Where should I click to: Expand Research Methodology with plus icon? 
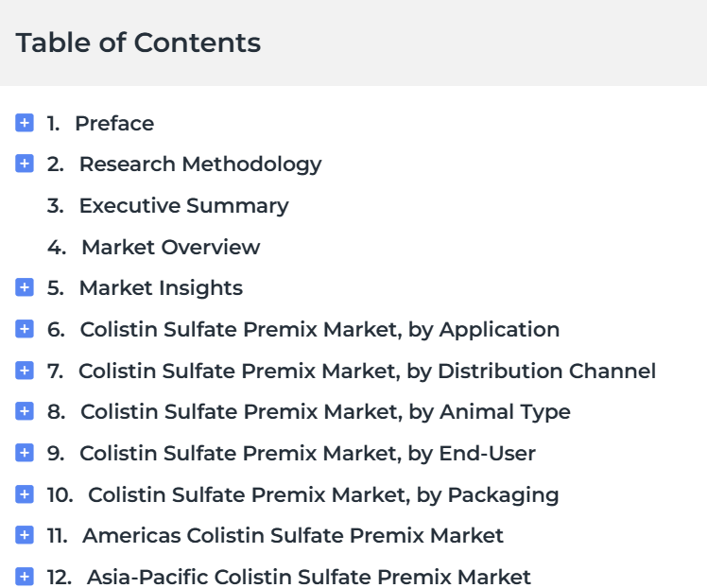pyautogui.click(x=25, y=164)
